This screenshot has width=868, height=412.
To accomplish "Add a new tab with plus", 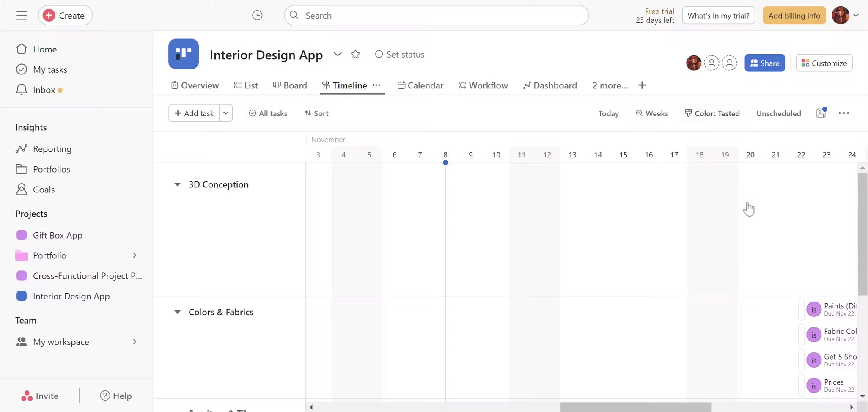I will coord(642,85).
